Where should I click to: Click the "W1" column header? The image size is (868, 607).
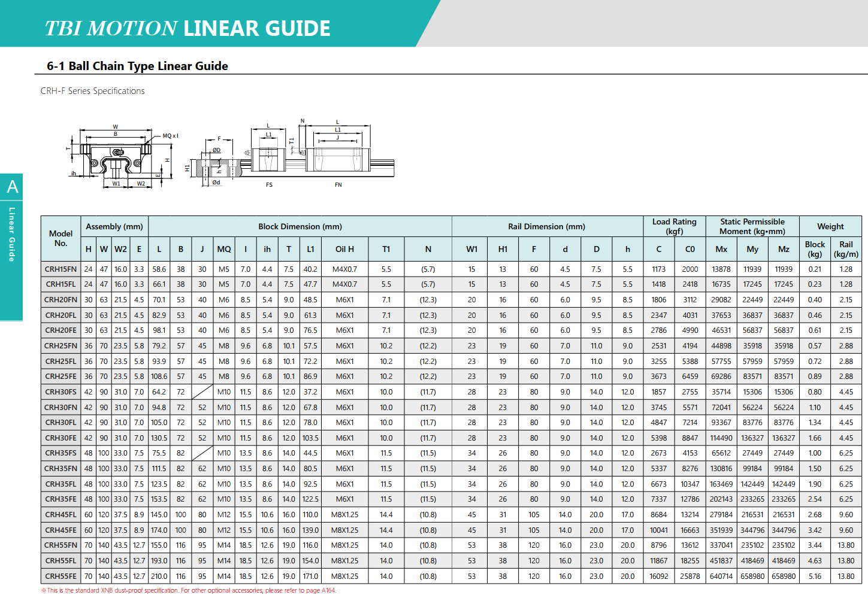click(472, 249)
